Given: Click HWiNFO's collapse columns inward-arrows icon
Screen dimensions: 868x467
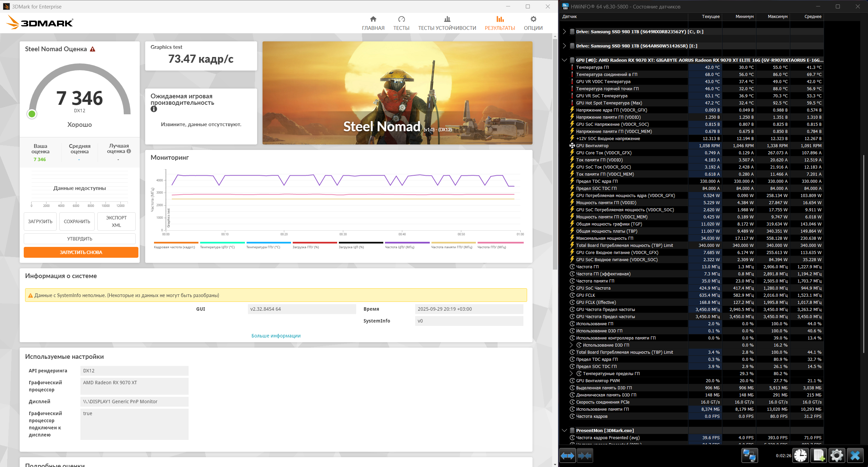Looking at the screenshot, I should tap(585, 455).
